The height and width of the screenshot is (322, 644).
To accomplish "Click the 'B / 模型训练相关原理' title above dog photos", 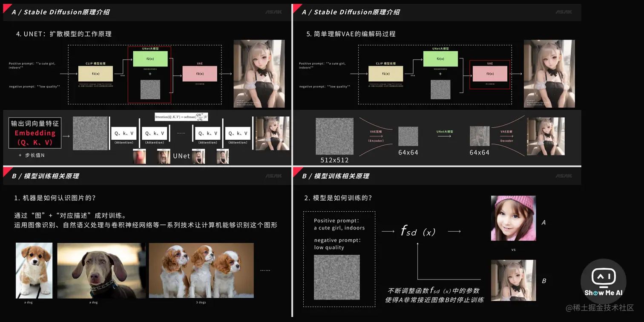I will pos(45,176).
